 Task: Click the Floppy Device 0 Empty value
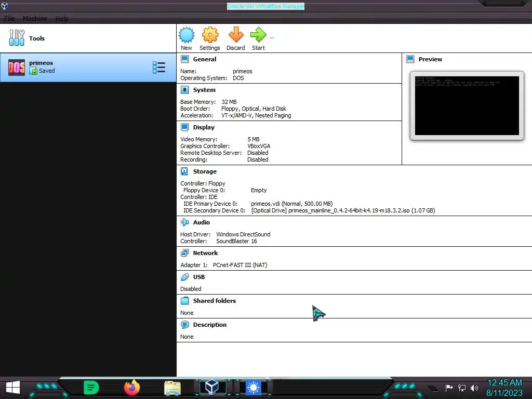259,190
